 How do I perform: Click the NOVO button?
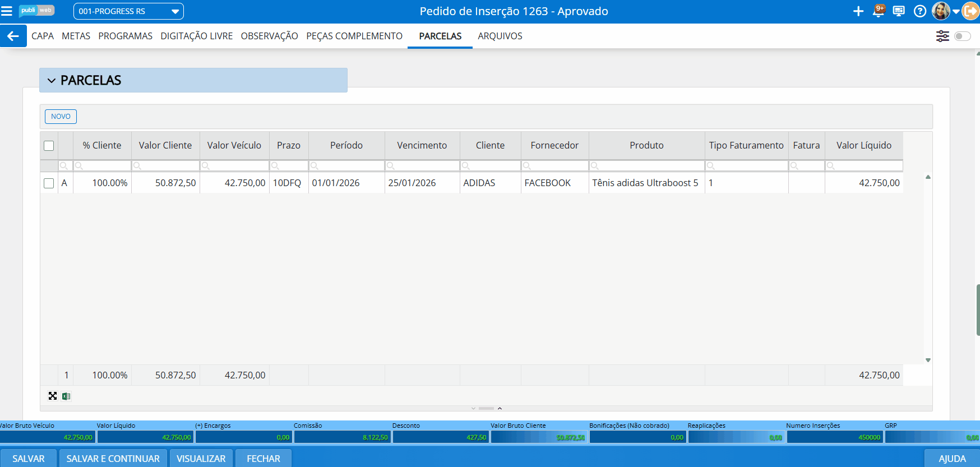pyautogui.click(x=61, y=117)
